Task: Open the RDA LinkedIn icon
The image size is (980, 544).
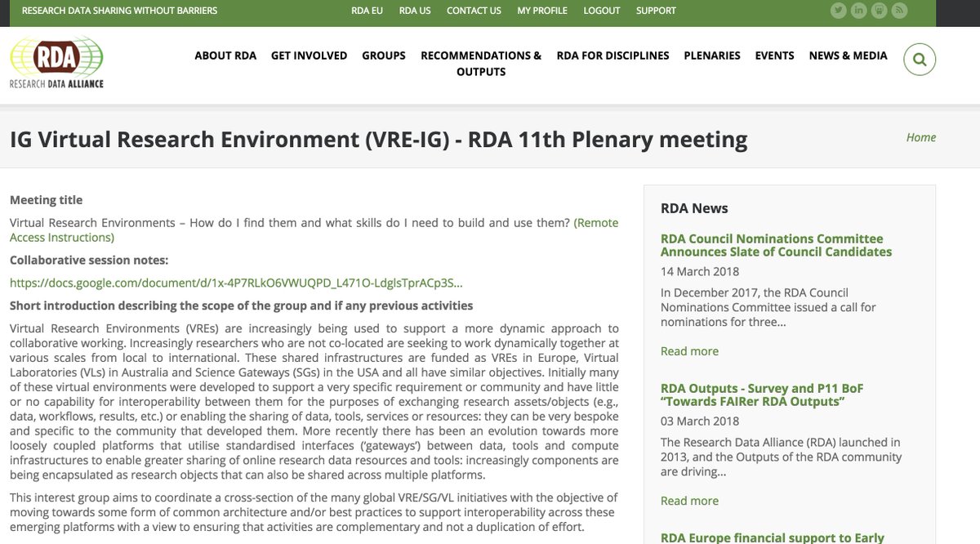Action: tap(859, 11)
